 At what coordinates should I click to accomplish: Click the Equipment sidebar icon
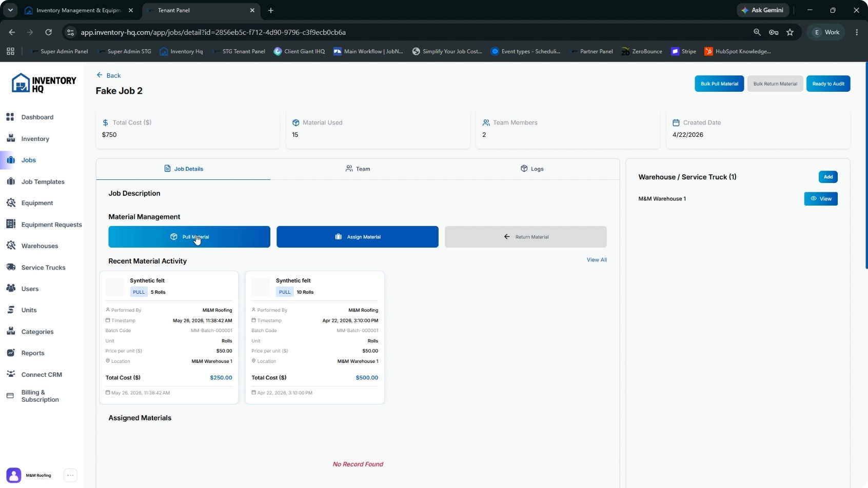point(10,203)
